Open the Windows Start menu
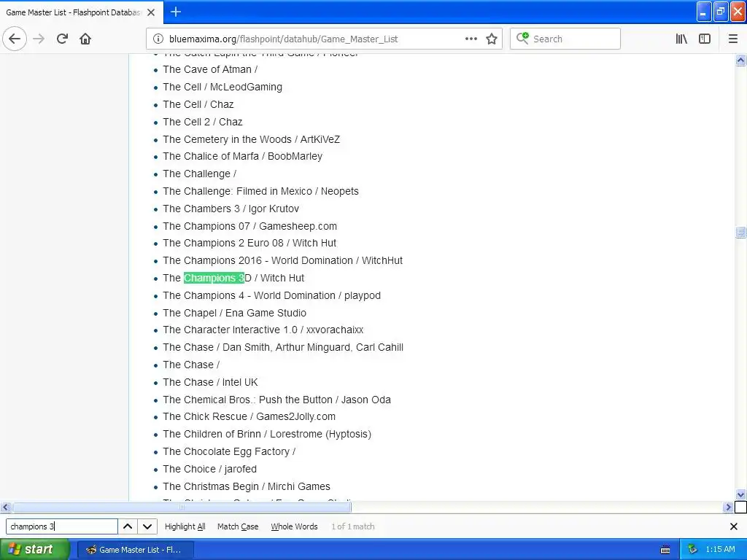The height and width of the screenshot is (560, 747). click(x=35, y=550)
